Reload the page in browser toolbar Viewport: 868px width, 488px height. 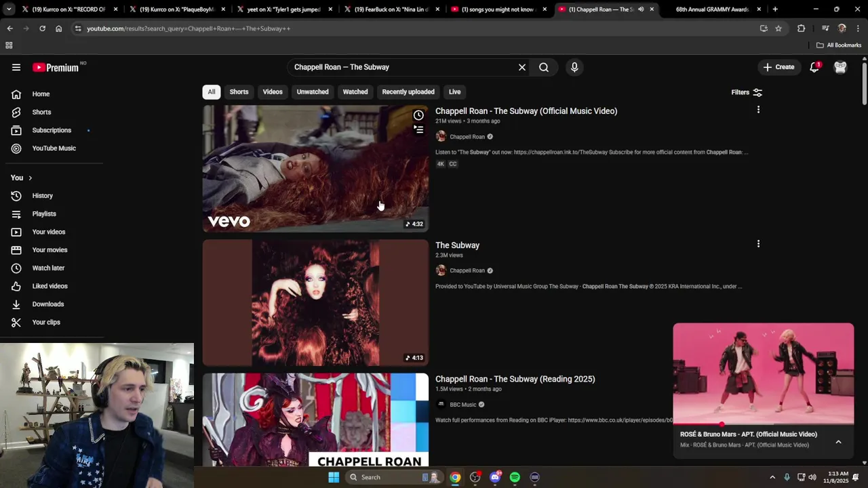[x=42, y=28]
